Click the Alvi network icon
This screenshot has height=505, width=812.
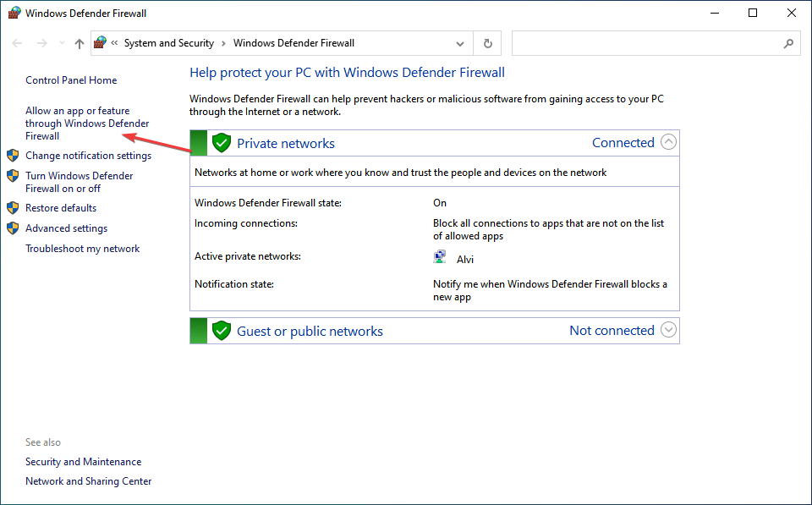click(x=441, y=258)
